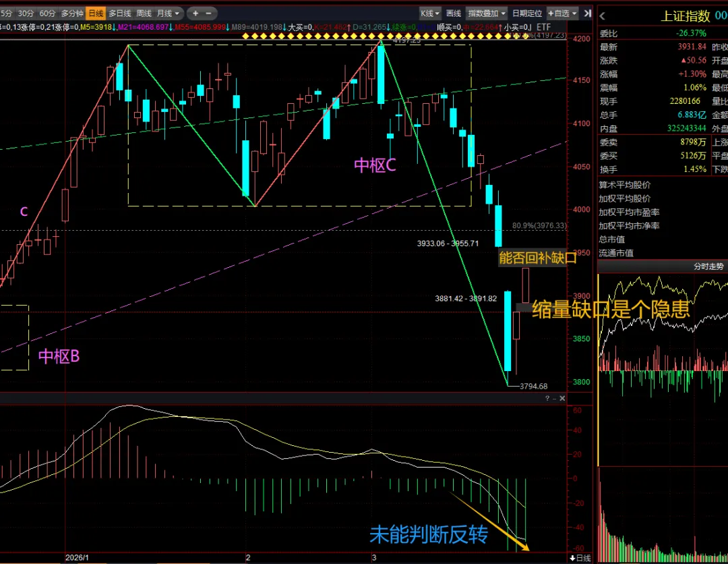
Task: Switch to the 周线 weekly tab
Action: click(x=144, y=13)
